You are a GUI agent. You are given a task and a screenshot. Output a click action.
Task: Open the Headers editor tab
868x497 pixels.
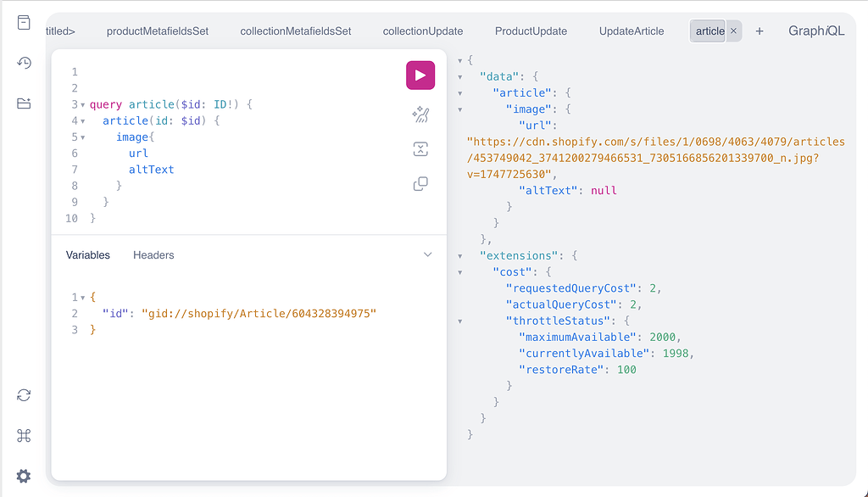tap(153, 255)
